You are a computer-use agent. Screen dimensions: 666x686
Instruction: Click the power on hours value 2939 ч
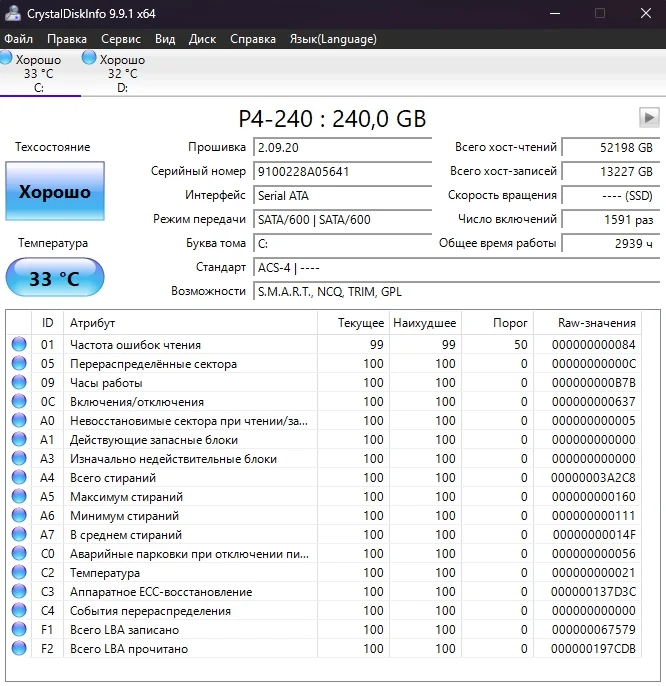pos(611,244)
